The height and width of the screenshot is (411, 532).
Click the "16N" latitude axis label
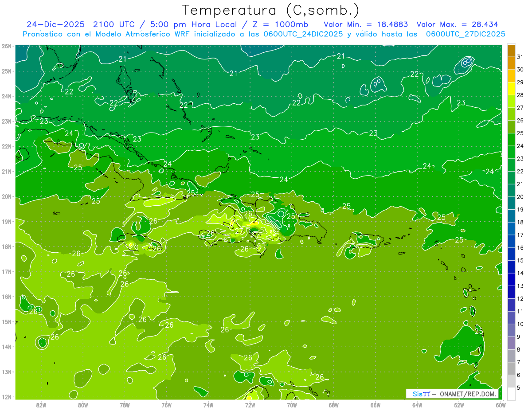6,297
